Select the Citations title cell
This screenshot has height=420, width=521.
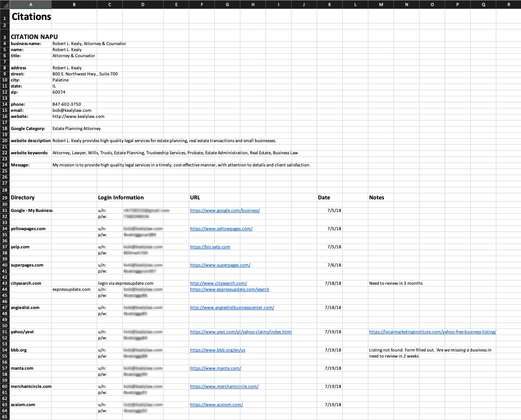tap(31, 17)
